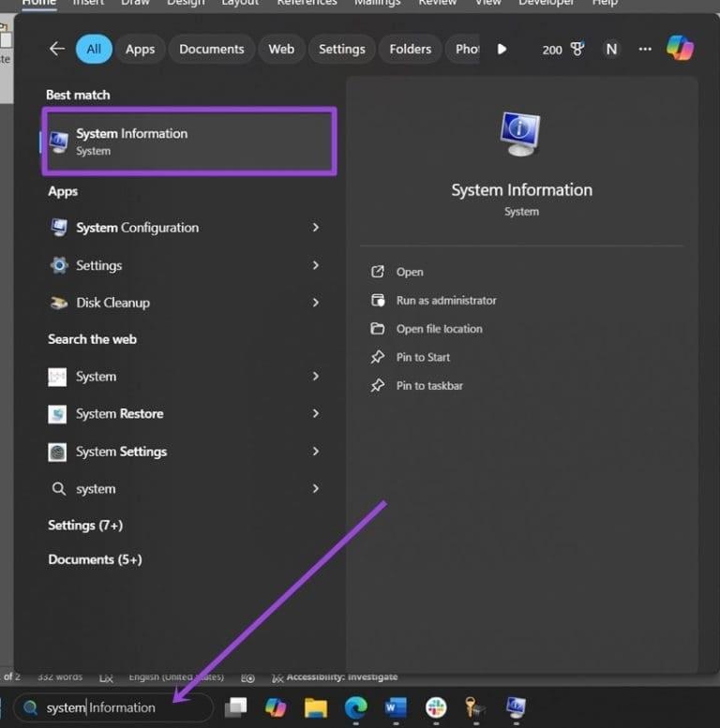720x728 pixels.
Task: Open Microsoft Edge from the taskbar
Action: (x=356, y=707)
